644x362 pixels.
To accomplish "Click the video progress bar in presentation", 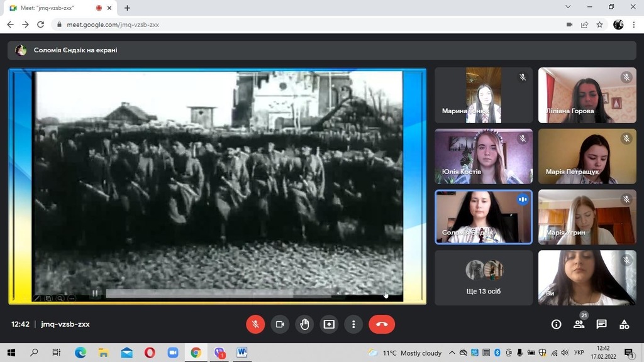I will click(x=218, y=293).
